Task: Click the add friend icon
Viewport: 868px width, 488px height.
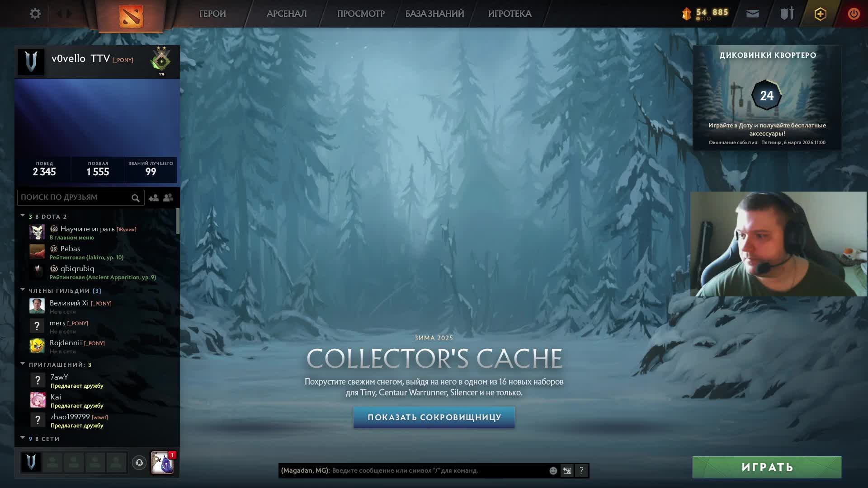Action: (x=154, y=198)
